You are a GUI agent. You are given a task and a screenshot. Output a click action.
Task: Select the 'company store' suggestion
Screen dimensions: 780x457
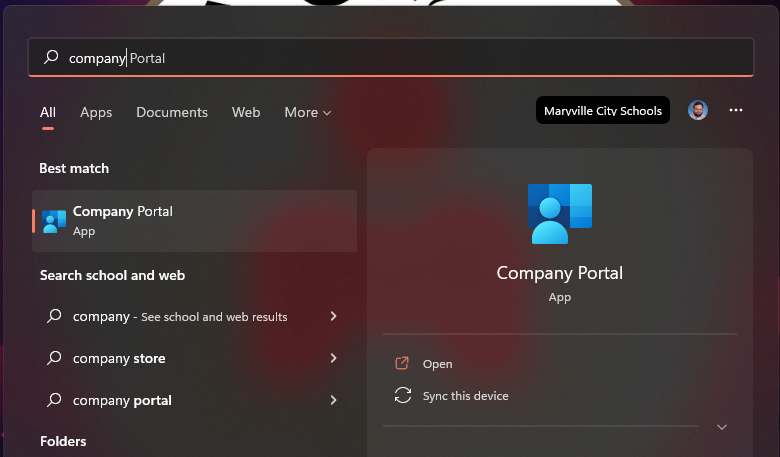pos(195,358)
